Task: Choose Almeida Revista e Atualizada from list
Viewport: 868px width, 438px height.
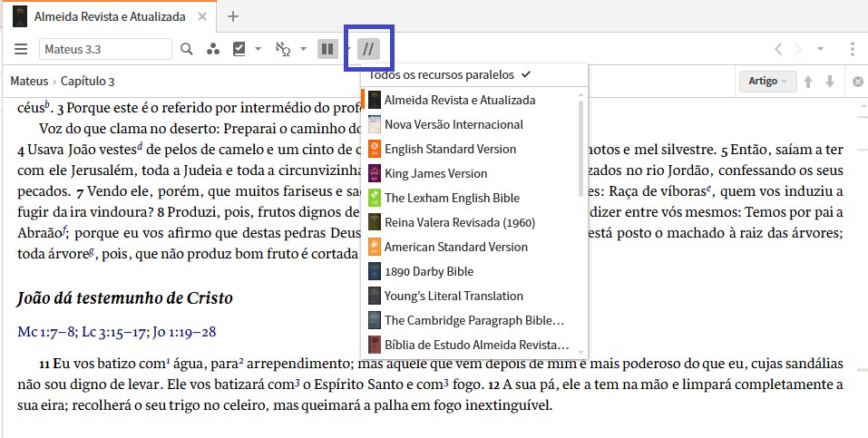Action: coord(470,101)
